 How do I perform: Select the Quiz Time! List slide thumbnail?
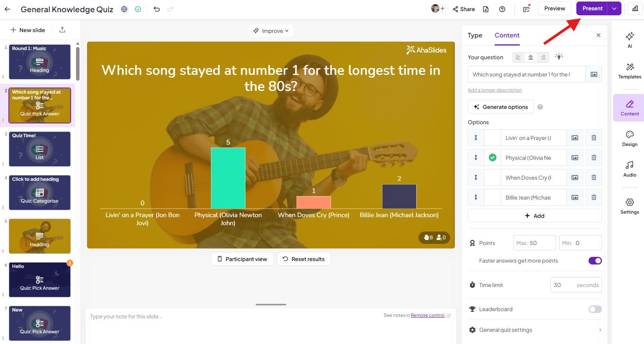[40, 149]
